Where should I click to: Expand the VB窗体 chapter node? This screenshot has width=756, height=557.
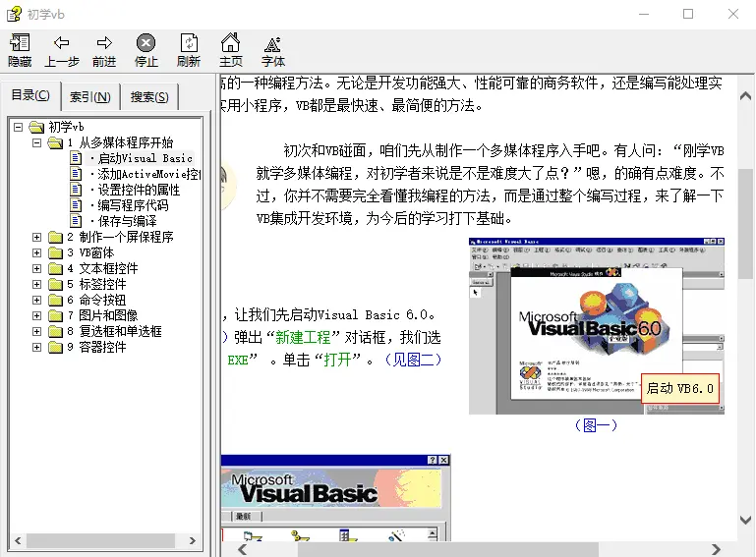tap(37, 252)
